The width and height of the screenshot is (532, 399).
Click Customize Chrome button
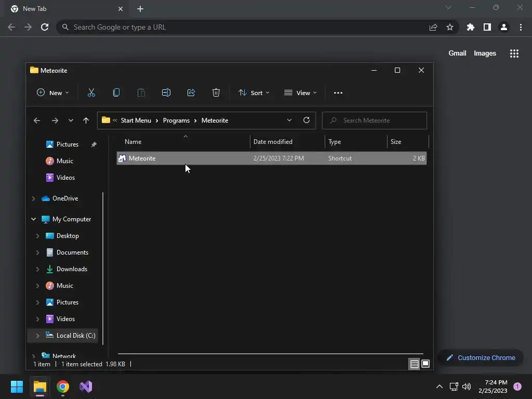(481, 357)
